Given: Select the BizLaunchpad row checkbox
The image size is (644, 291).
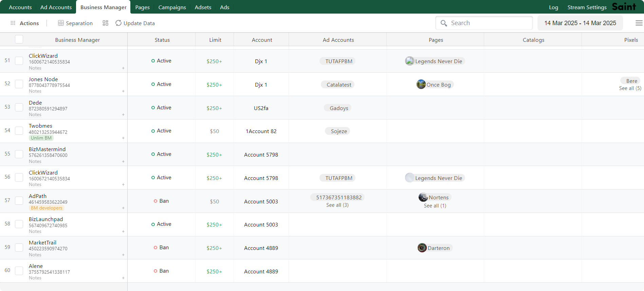Looking at the screenshot, I should point(19,224).
